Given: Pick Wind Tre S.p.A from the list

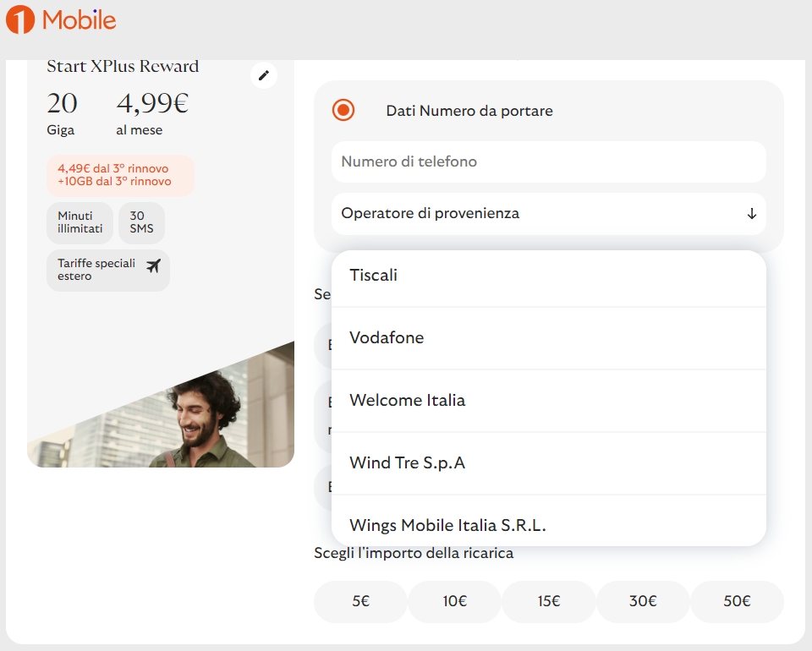Looking at the screenshot, I should [548, 463].
